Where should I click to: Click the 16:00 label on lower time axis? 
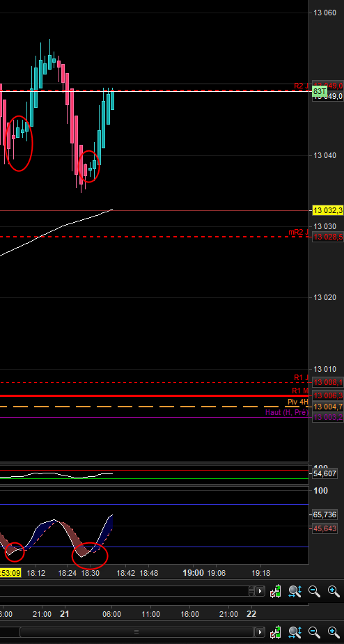coord(189,615)
